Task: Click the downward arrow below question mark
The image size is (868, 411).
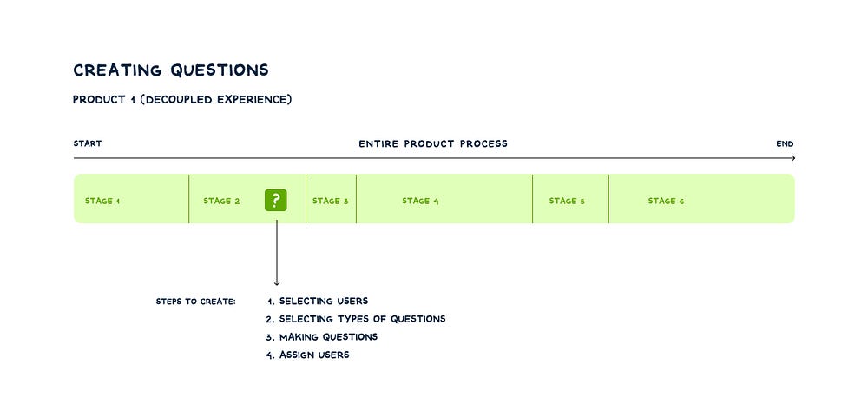Action: pyautogui.click(x=277, y=280)
